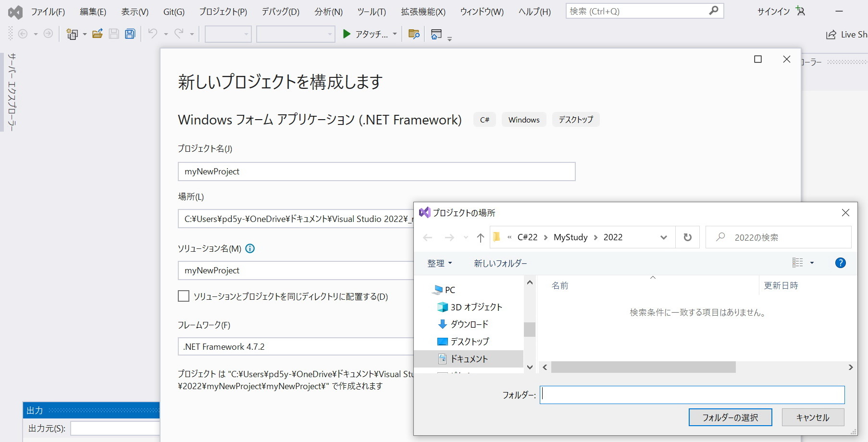The width and height of the screenshot is (868, 442).
Task: Go forward in the folder dialog
Action: pyautogui.click(x=449, y=237)
